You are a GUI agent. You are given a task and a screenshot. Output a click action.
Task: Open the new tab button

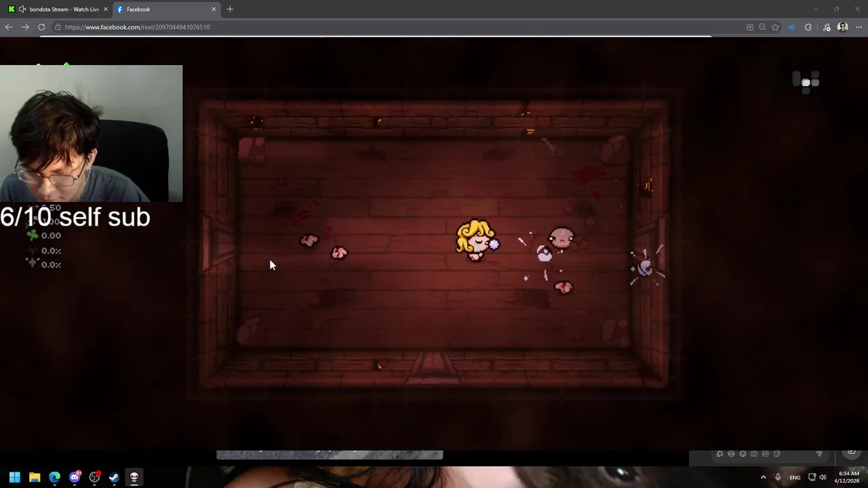[x=230, y=9]
